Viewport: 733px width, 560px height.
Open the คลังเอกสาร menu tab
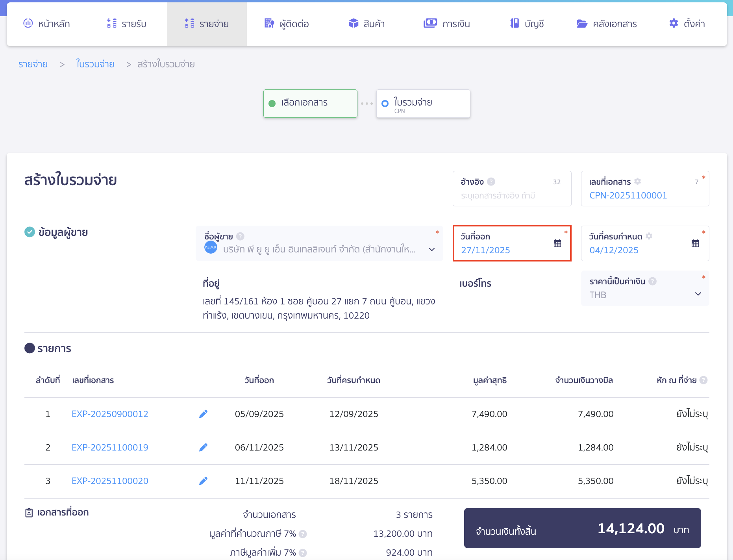click(x=607, y=24)
